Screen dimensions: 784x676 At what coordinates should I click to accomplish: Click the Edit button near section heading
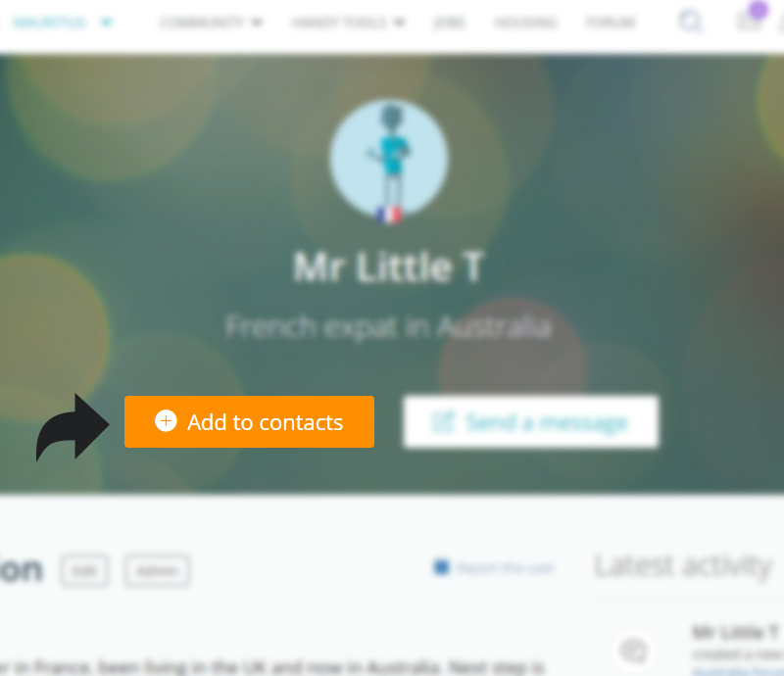point(84,570)
